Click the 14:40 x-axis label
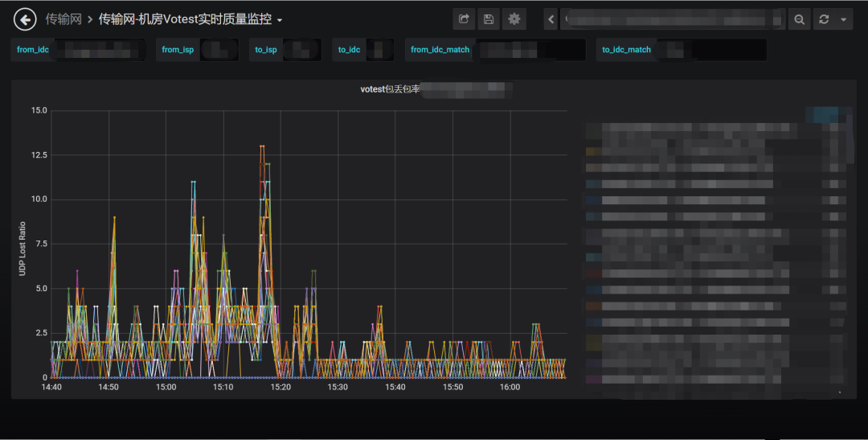The width and height of the screenshot is (868, 440). pos(51,388)
